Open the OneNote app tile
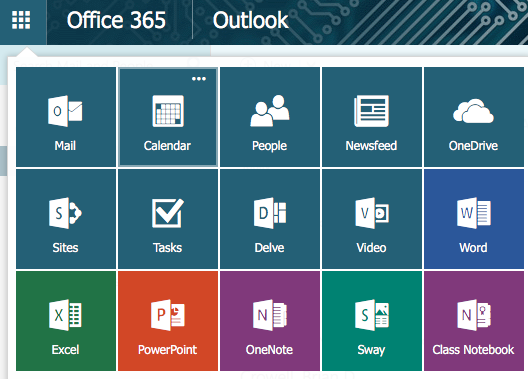528x379 pixels. [270, 321]
